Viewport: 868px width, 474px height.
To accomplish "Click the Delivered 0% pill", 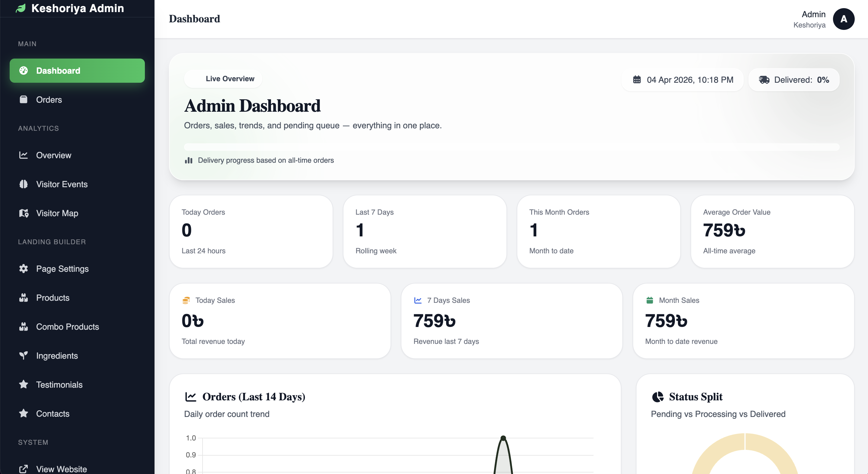I will [793, 80].
